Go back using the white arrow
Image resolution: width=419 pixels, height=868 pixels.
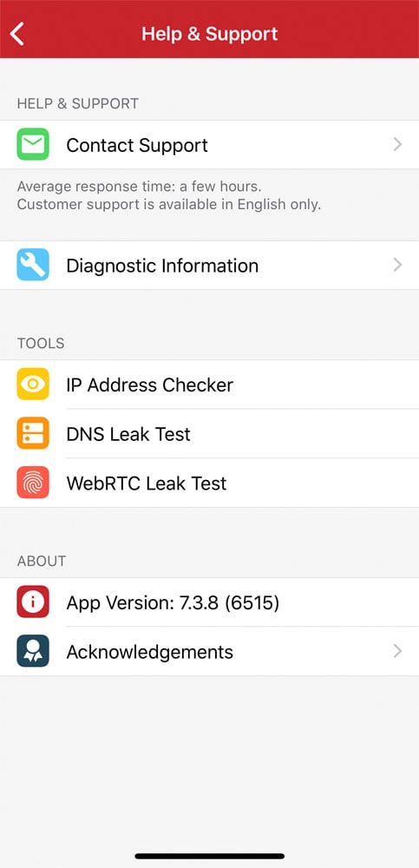click(x=17, y=34)
